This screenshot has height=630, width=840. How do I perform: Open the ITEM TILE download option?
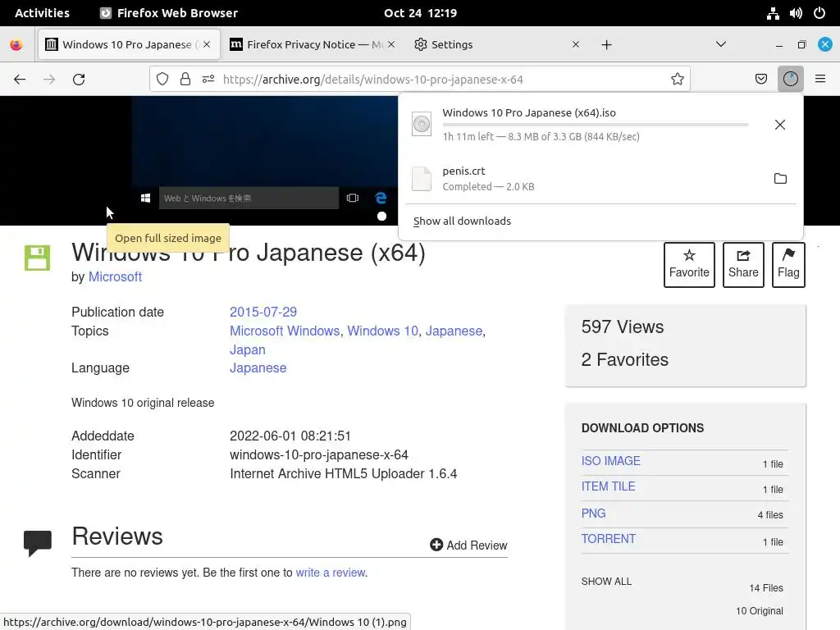608,486
